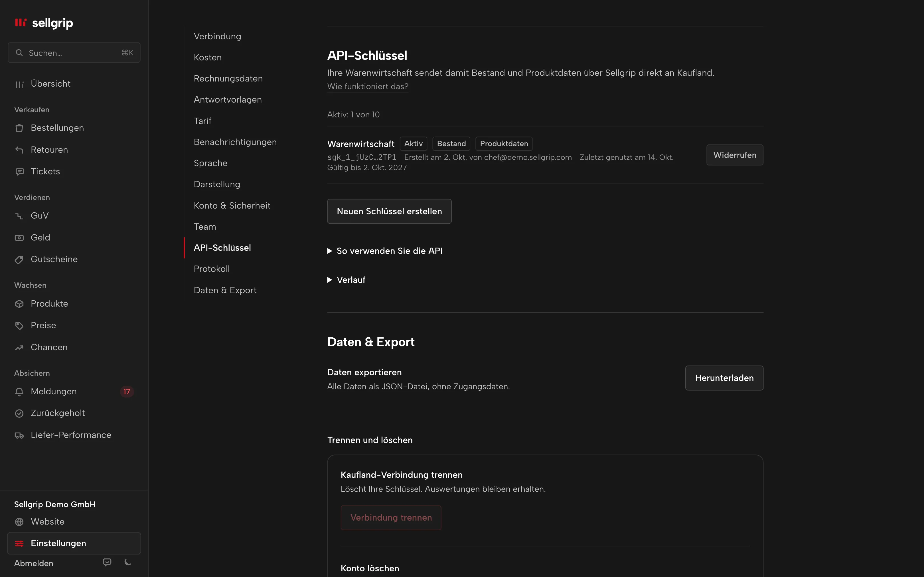
Task: Open Tickets via its chat icon
Action: click(19, 172)
